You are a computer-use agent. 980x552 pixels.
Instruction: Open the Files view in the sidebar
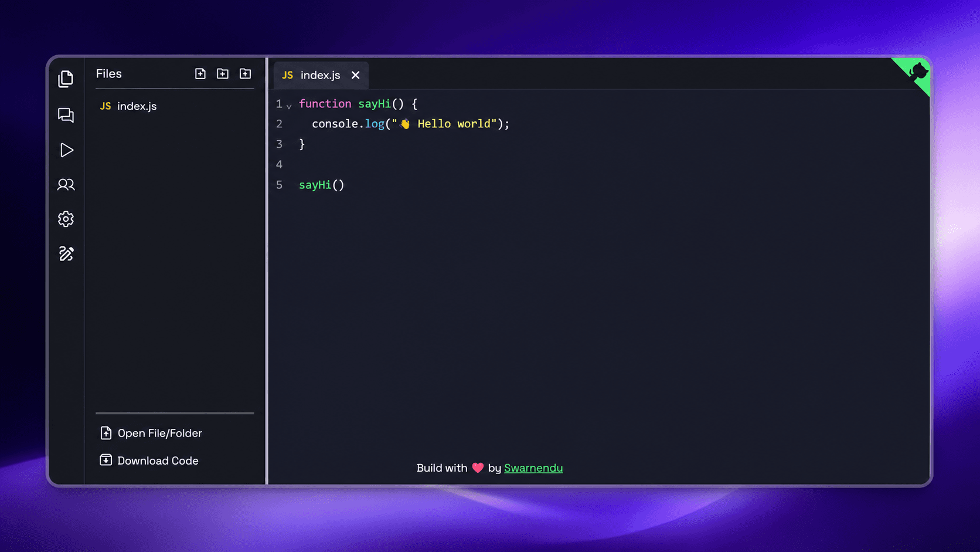coord(66,79)
